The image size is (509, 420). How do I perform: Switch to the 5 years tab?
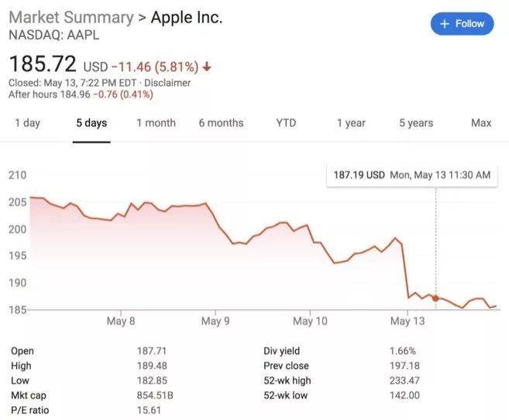pos(416,123)
